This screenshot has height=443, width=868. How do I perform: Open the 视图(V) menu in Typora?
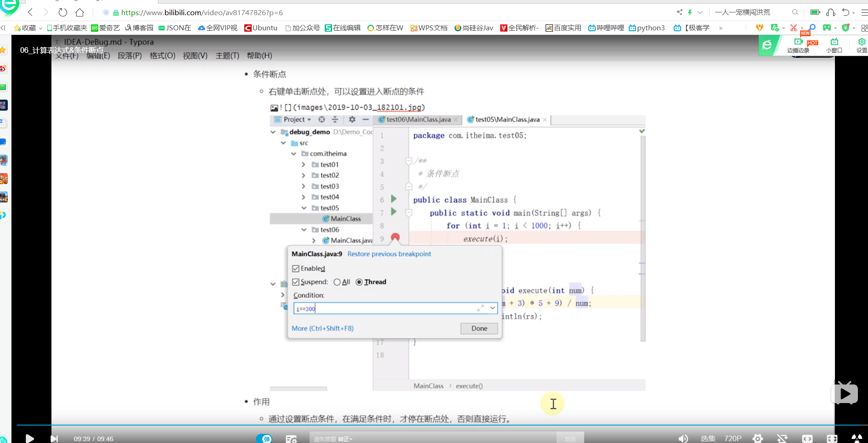coord(195,56)
